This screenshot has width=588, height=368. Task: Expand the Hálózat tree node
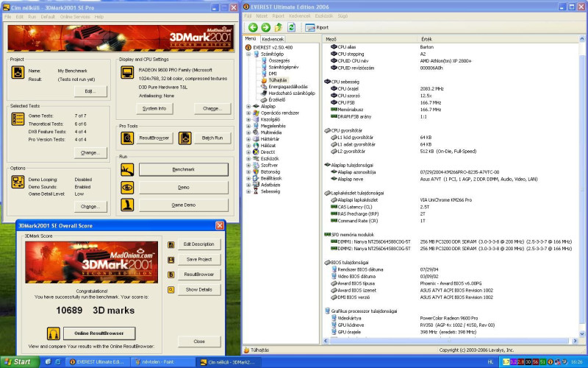(x=248, y=145)
